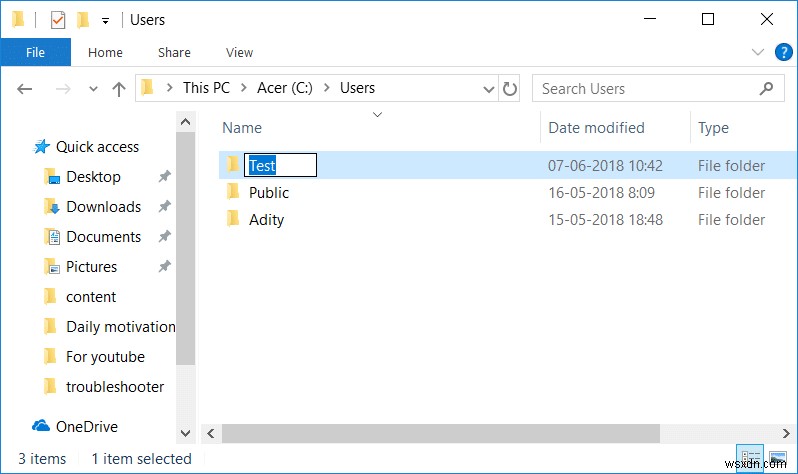Click the Properties icon in title bar
The image size is (798, 474).
[x=57, y=20]
